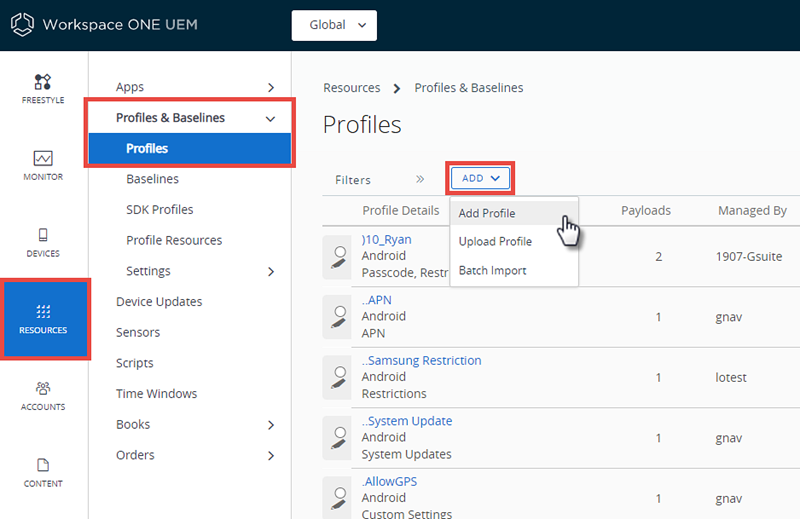
Task: Open Profile Resources in the sidebar
Action: (174, 240)
